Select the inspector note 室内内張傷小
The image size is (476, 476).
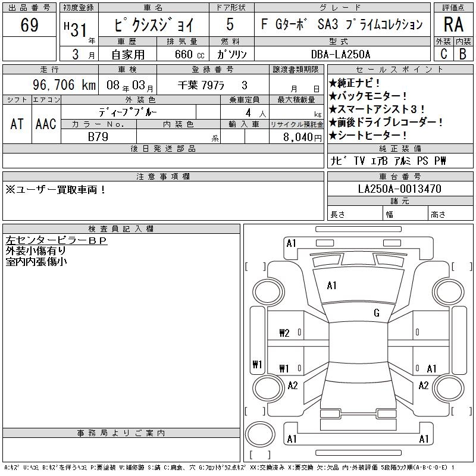click(36, 261)
